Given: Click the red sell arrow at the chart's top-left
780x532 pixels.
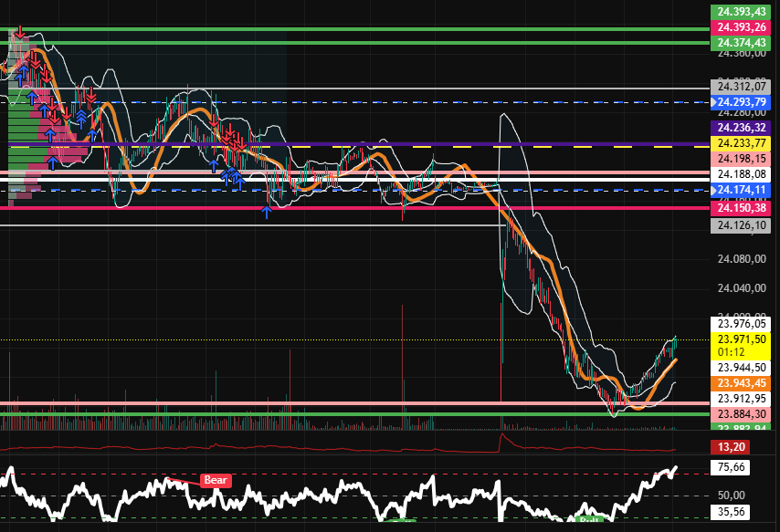Looking at the screenshot, I should click(x=20, y=30).
